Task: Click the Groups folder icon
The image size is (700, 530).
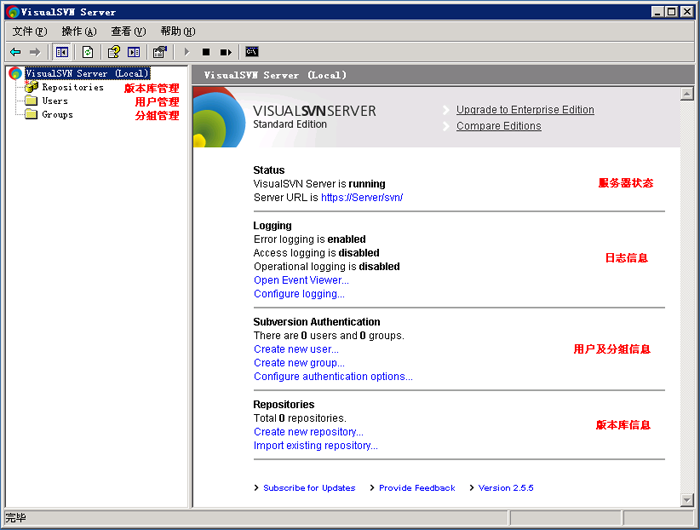Action: (x=31, y=114)
